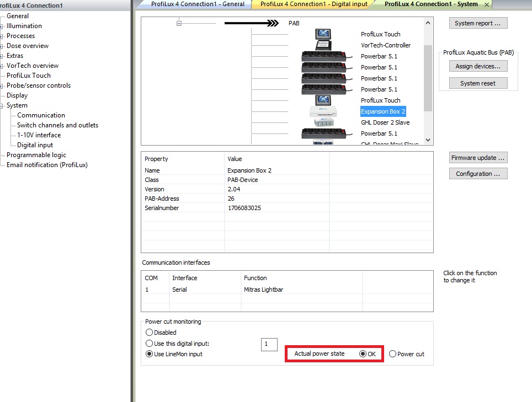Click the Version value 2.04
This screenshot has height=402, width=532.
click(x=234, y=189)
